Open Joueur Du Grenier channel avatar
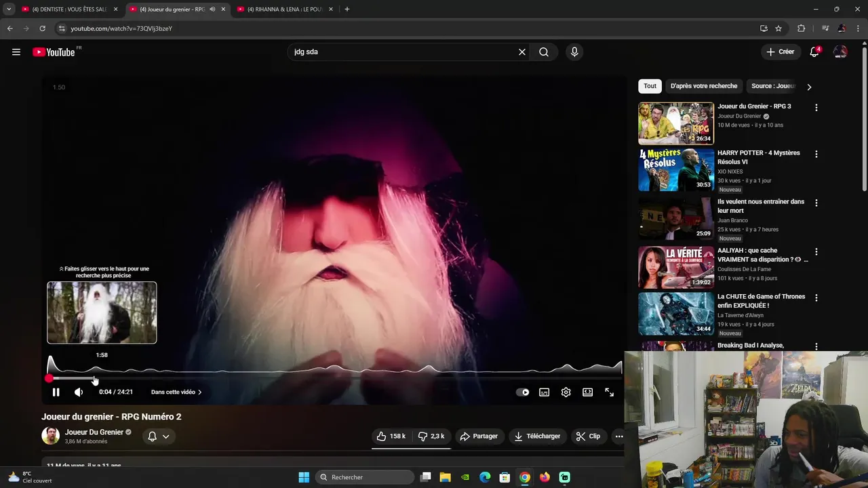868x488 pixels. [x=50, y=436]
